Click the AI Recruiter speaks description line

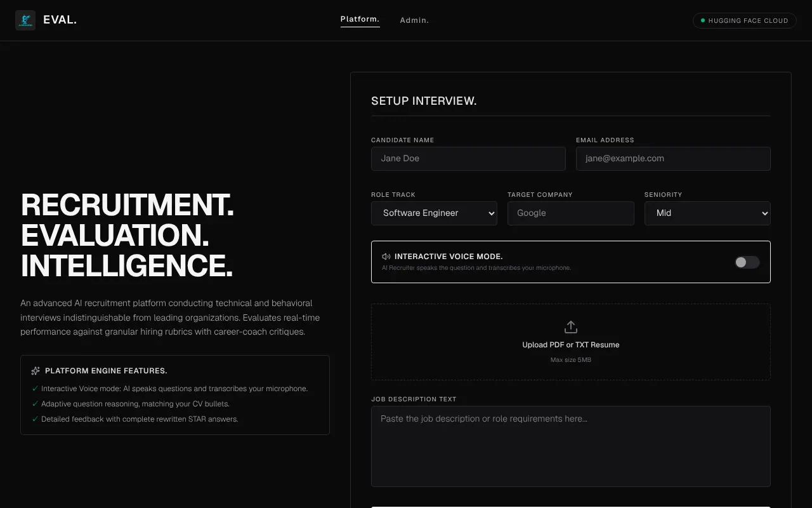[x=476, y=268]
